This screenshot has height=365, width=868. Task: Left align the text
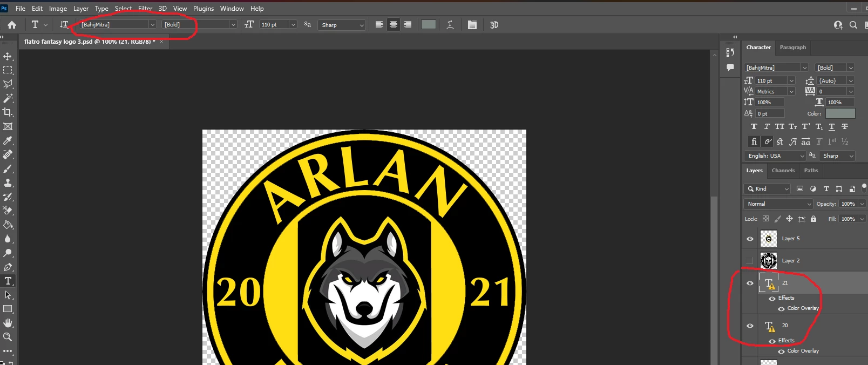pos(379,24)
